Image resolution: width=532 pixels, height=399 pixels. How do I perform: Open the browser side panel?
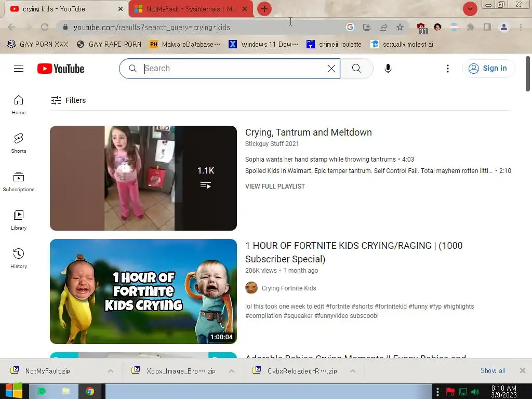click(487, 27)
